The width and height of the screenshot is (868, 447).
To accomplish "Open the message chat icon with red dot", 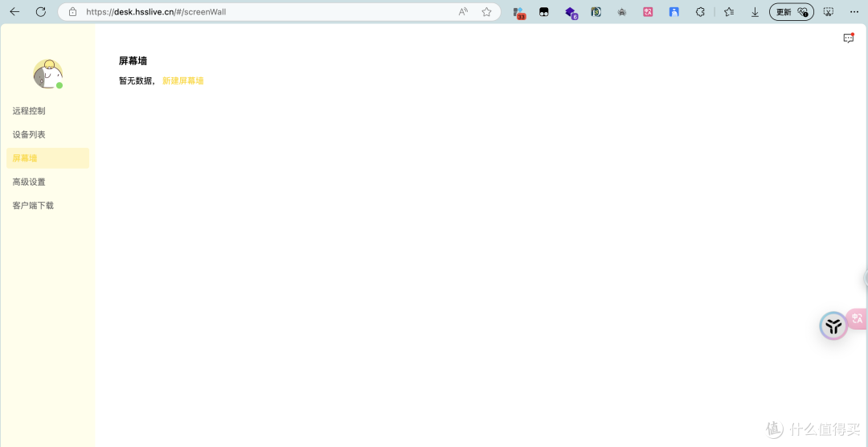I will tap(849, 38).
